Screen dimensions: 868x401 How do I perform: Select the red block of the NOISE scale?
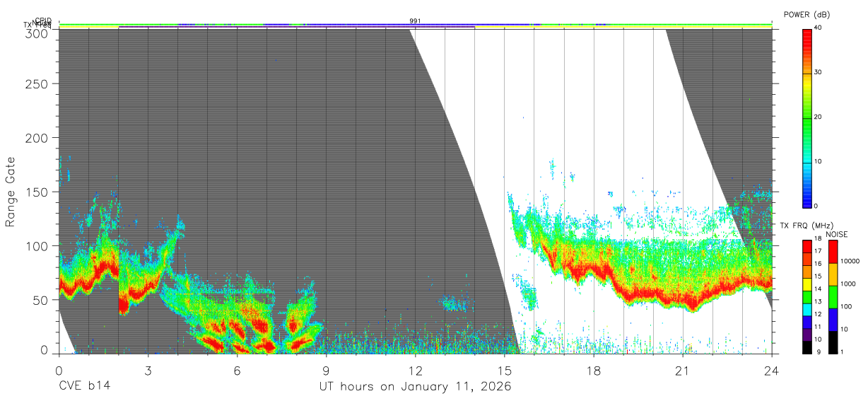(833, 252)
